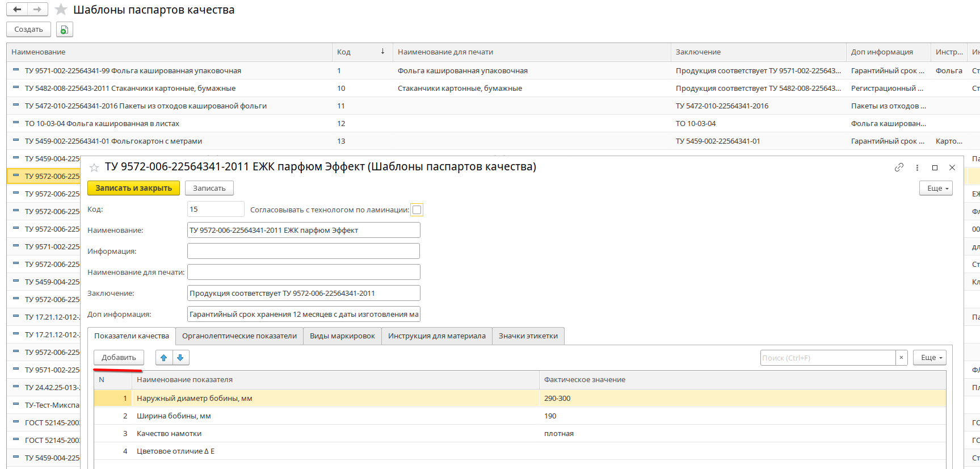
Task: Add the open template form to favorites
Action: (x=94, y=167)
